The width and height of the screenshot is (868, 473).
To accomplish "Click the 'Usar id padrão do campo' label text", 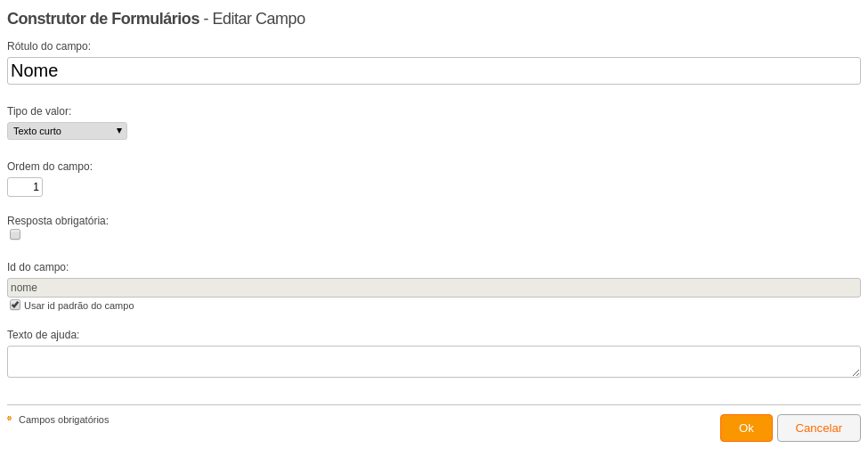I will 79,306.
